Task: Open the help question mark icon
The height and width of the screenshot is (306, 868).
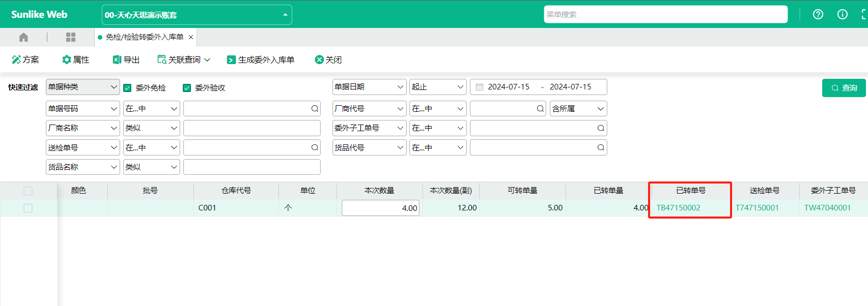Action: pyautogui.click(x=818, y=14)
